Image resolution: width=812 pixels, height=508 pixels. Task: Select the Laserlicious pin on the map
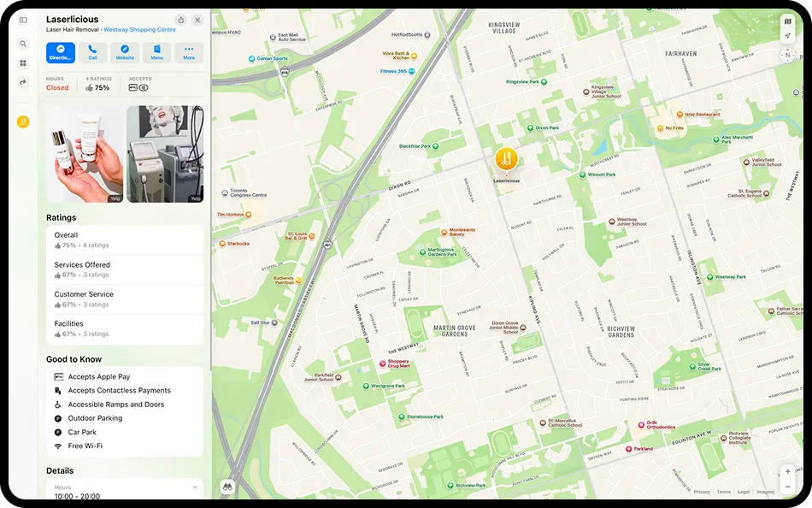506,158
